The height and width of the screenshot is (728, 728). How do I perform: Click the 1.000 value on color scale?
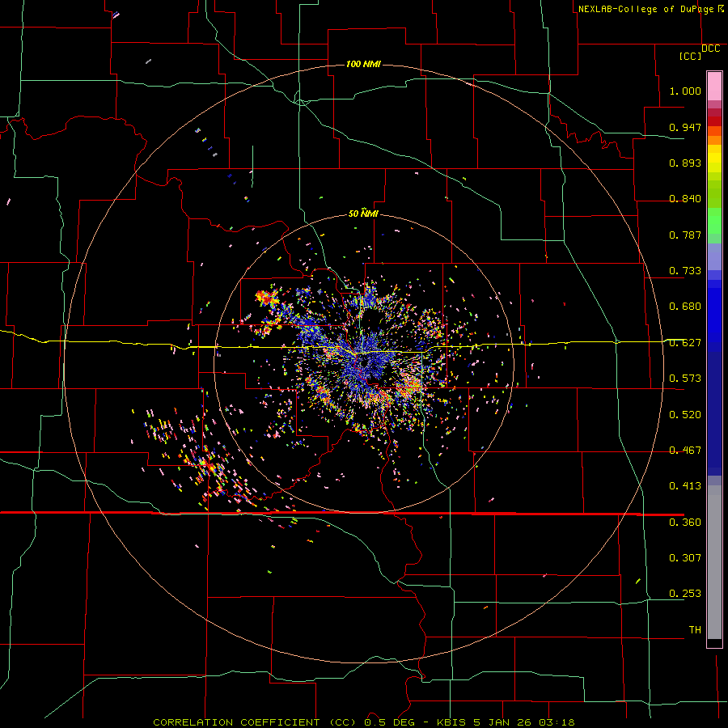click(x=685, y=91)
